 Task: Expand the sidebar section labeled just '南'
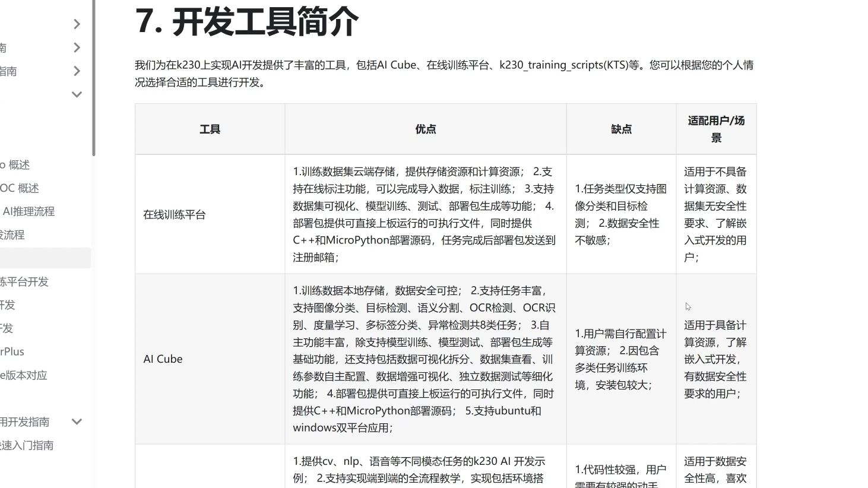77,47
